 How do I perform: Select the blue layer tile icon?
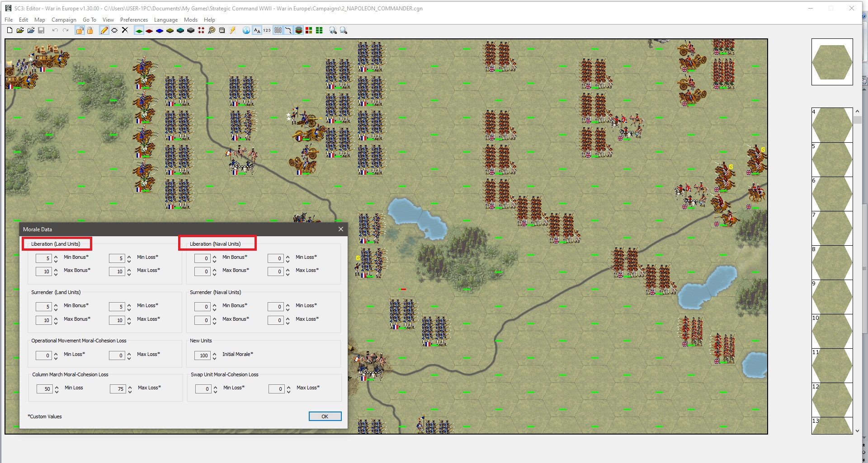(160, 30)
